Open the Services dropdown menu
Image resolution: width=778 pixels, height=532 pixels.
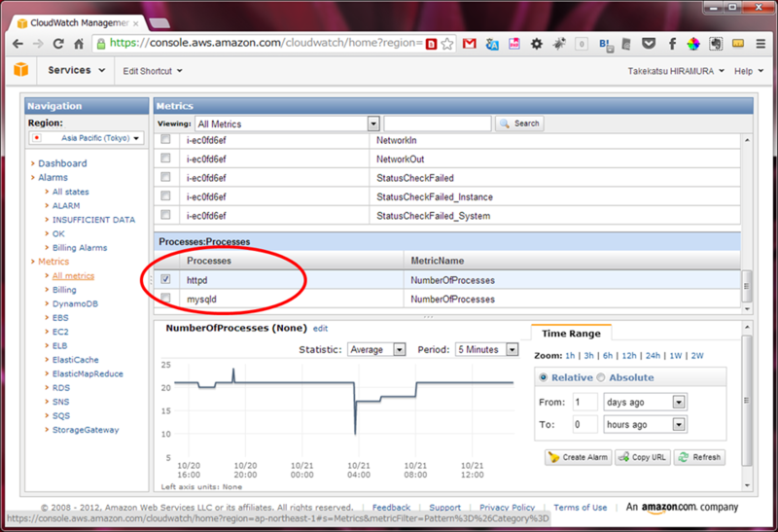(x=77, y=70)
